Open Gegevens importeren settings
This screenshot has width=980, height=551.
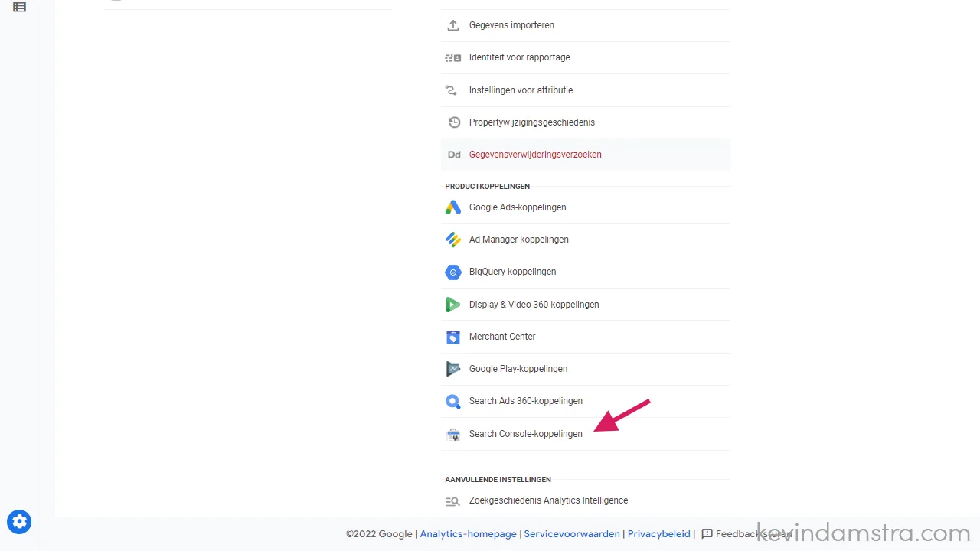tap(586, 25)
